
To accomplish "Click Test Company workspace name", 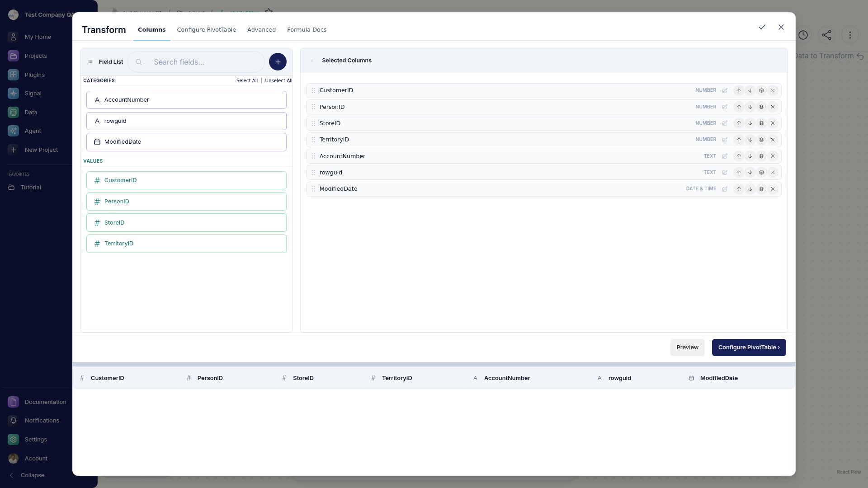I will tap(49, 15).
